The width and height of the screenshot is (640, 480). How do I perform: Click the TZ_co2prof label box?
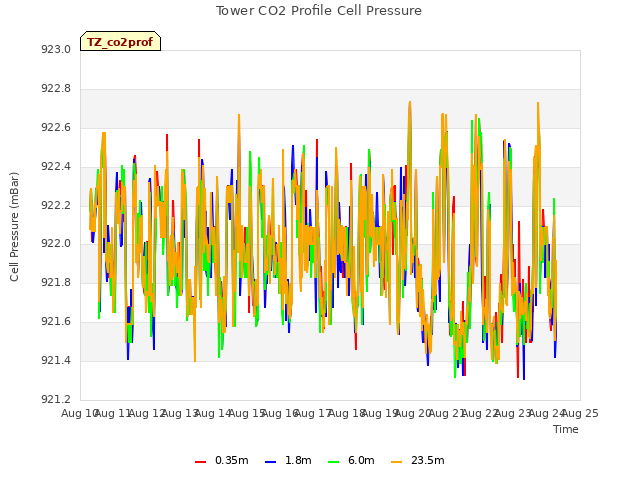tap(120, 41)
